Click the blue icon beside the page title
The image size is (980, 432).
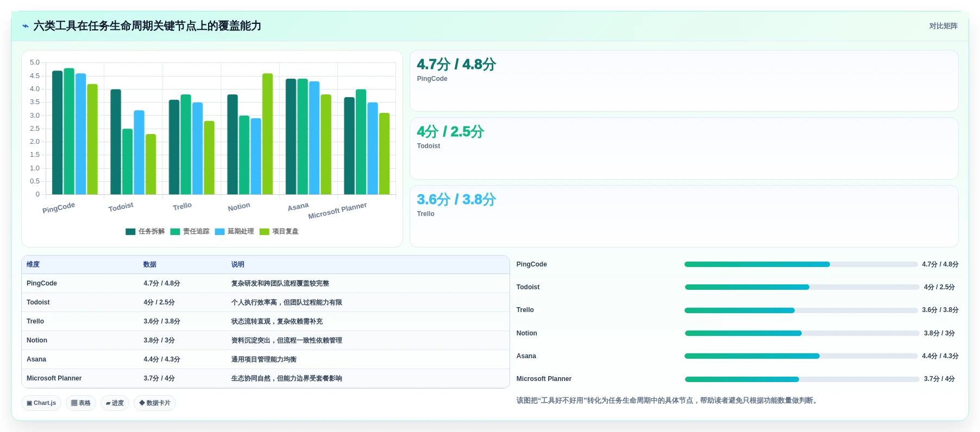click(x=26, y=26)
